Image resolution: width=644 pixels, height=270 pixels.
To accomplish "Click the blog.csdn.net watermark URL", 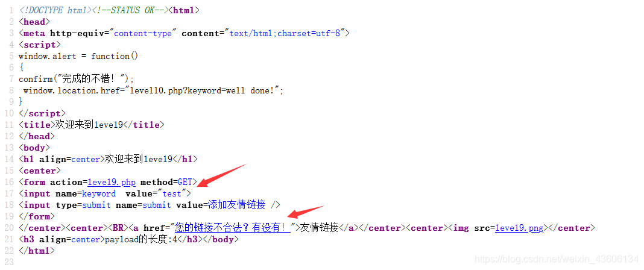I will tap(556, 259).
